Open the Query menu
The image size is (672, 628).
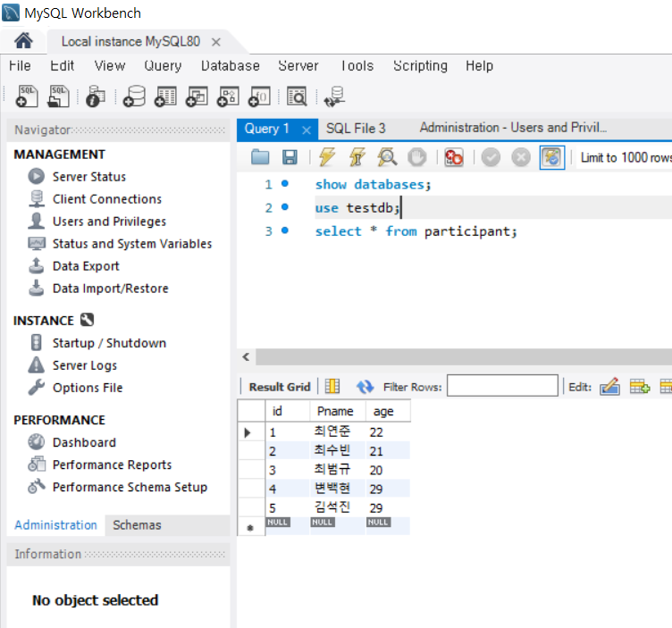coord(163,66)
